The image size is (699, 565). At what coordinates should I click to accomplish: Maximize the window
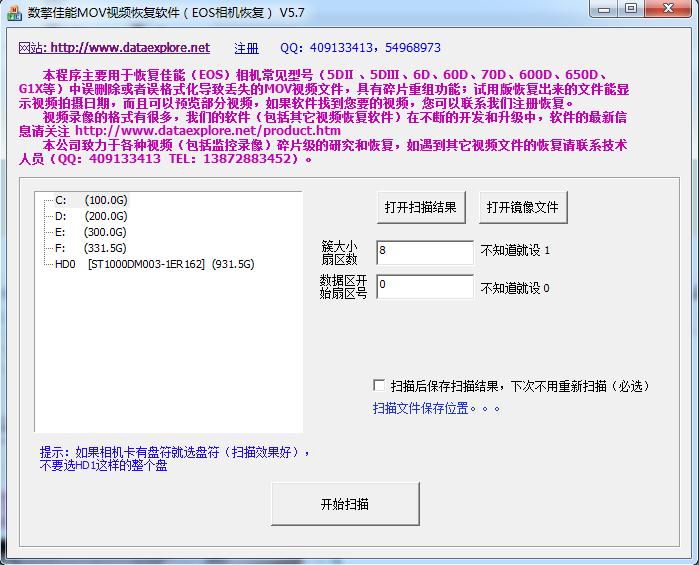click(x=630, y=9)
